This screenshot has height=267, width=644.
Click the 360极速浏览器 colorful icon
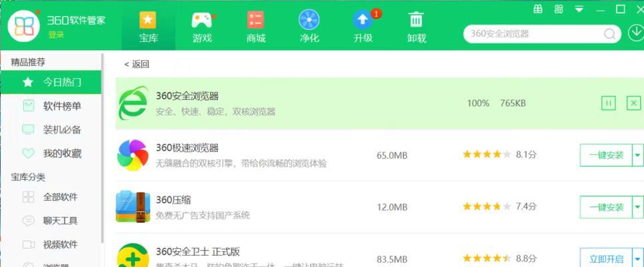(x=133, y=155)
